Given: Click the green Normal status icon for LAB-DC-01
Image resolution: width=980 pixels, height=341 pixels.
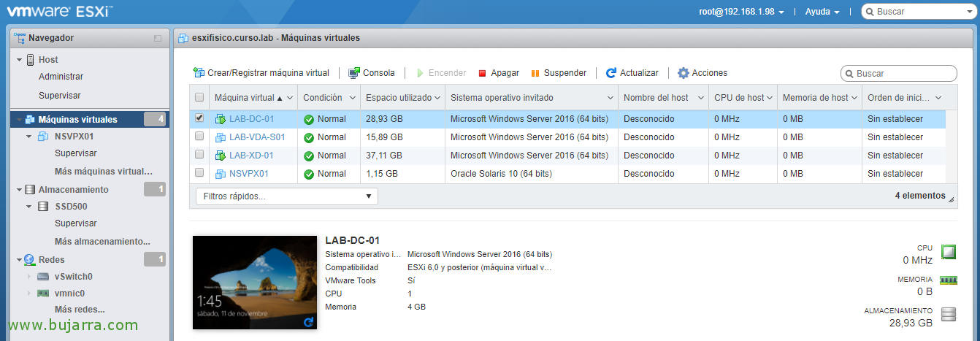Looking at the screenshot, I should (x=309, y=119).
